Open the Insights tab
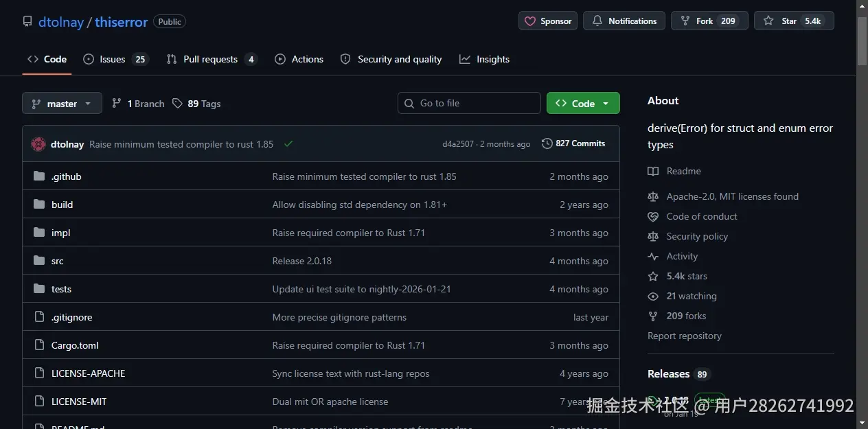Screen dimensions: 868x429 point(485,59)
